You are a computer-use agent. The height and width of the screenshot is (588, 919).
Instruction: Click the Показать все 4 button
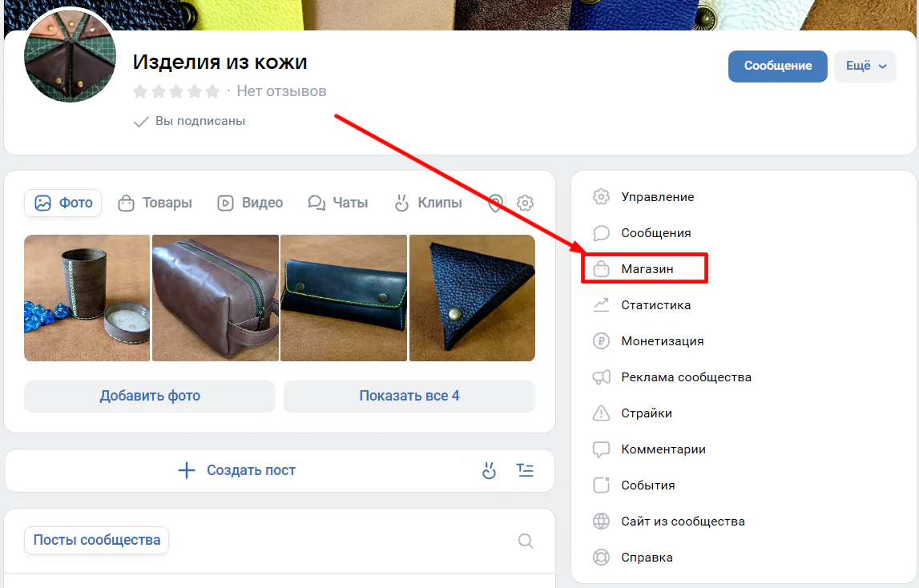[x=409, y=397]
